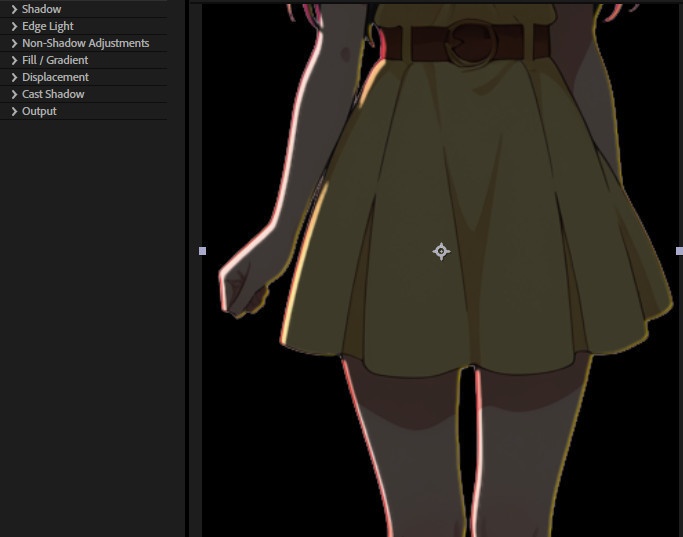
Task: Expand the Output group
Action: pyautogui.click(x=14, y=111)
